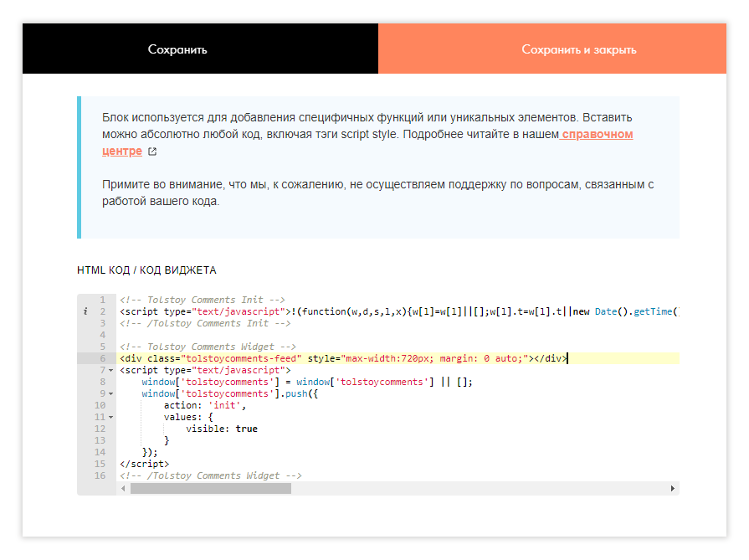Click the horizontal scrollbar thumb in code editor

coord(211,488)
